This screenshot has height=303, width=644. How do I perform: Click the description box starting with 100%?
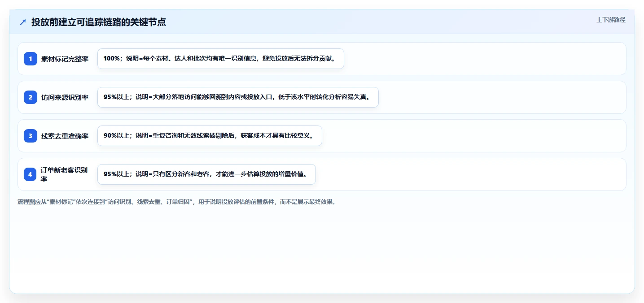coord(221,59)
